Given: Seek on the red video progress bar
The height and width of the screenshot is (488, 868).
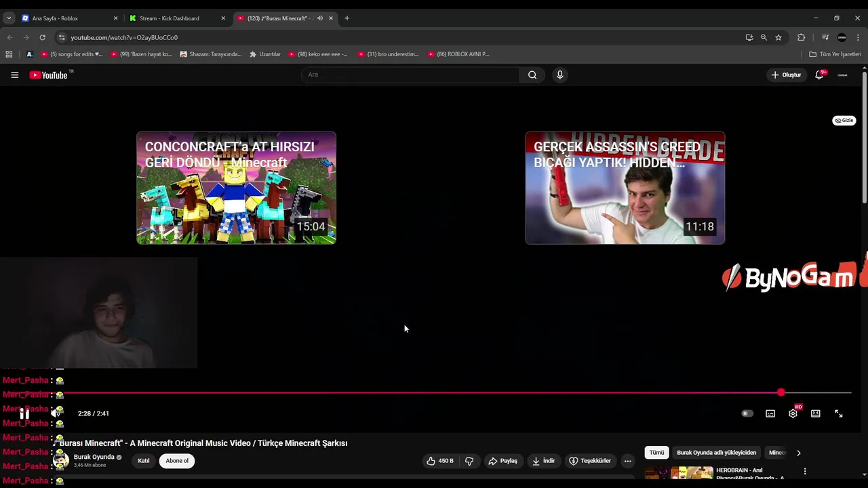Looking at the screenshot, I should (423, 392).
